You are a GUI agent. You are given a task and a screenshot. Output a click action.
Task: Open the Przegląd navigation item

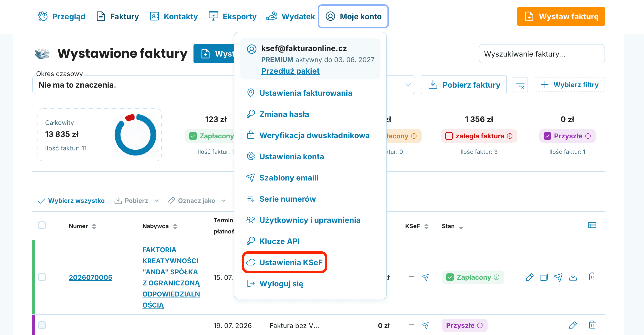tap(62, 17)
